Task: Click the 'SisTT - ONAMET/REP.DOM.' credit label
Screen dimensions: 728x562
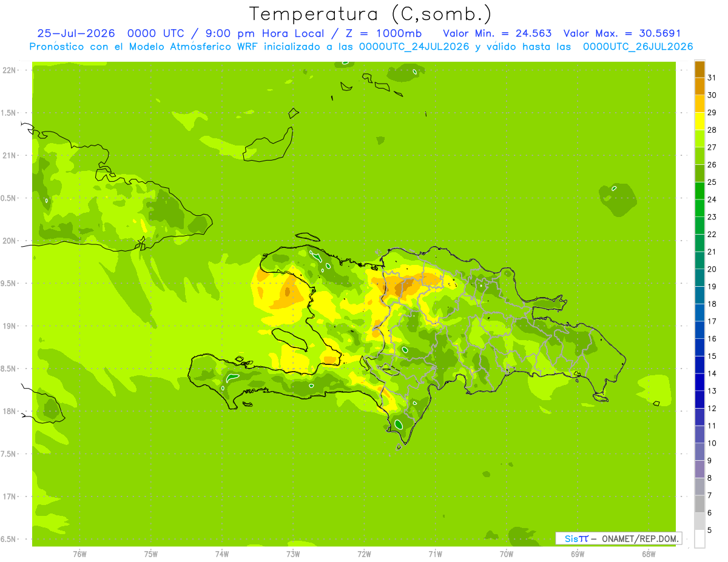Action: point(618,538)
